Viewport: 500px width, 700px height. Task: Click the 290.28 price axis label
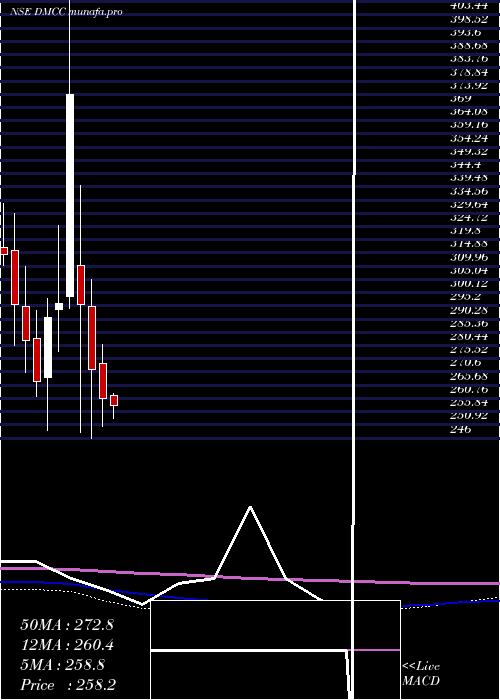(469, 310)
